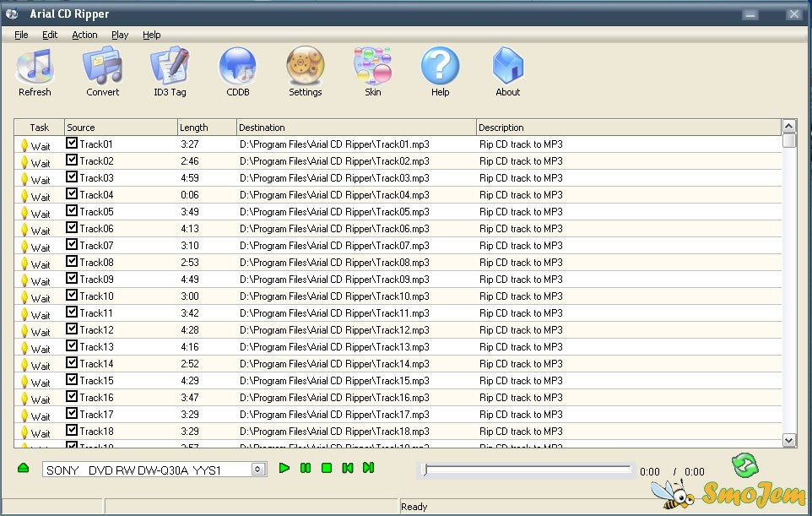Uncheck the Track01 checkbox
812x516 pixels.
click(72, 143)
